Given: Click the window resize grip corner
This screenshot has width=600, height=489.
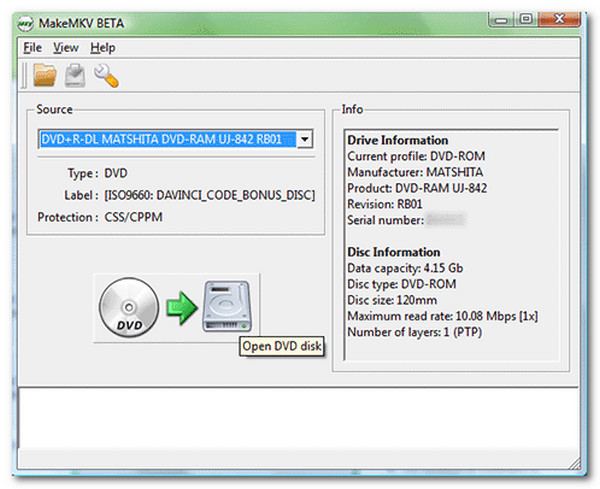Looking at the screenshot, I should (x=574, y=464).
